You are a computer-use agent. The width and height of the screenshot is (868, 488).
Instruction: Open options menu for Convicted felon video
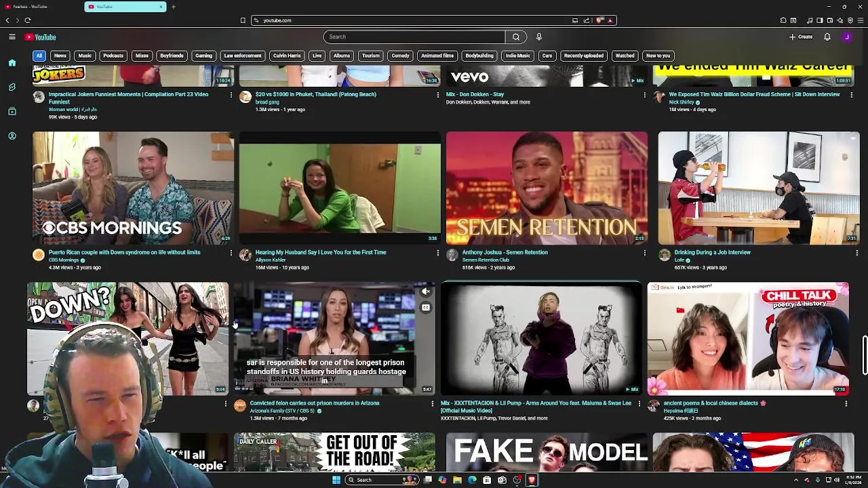[432, 404]
